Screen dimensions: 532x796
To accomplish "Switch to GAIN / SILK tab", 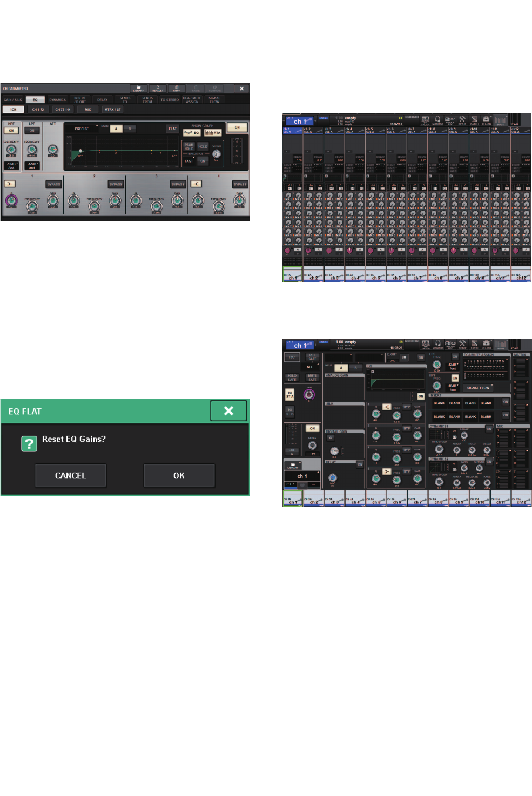I will point(12,100).
